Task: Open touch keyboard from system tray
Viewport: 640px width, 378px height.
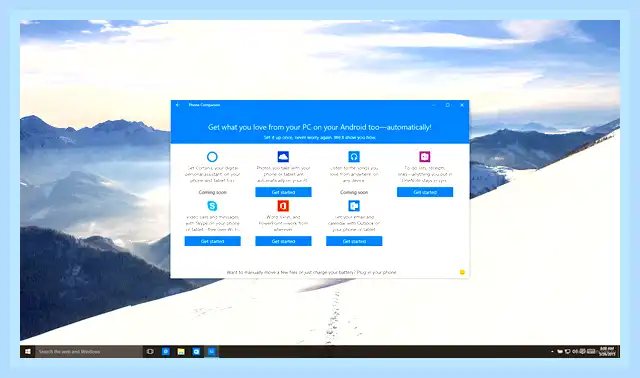Action: (591, 351)
